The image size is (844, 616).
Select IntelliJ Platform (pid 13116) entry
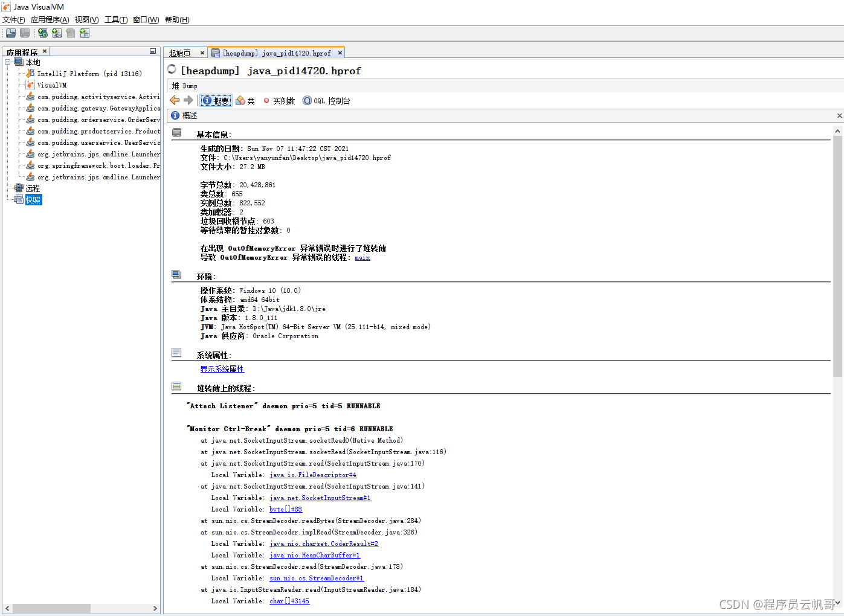click(89, 73)
